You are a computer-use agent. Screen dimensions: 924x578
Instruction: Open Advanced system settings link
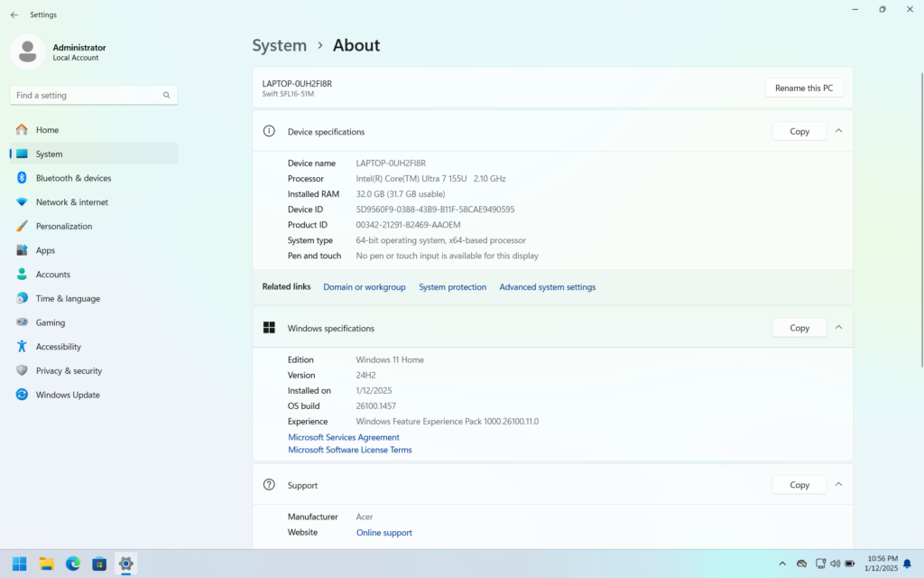(x=548, y=287)
